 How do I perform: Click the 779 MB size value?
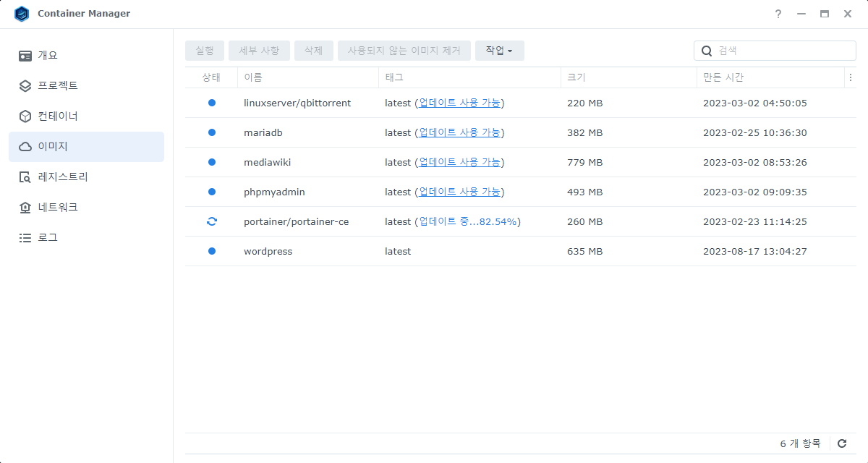click(585, 162)
